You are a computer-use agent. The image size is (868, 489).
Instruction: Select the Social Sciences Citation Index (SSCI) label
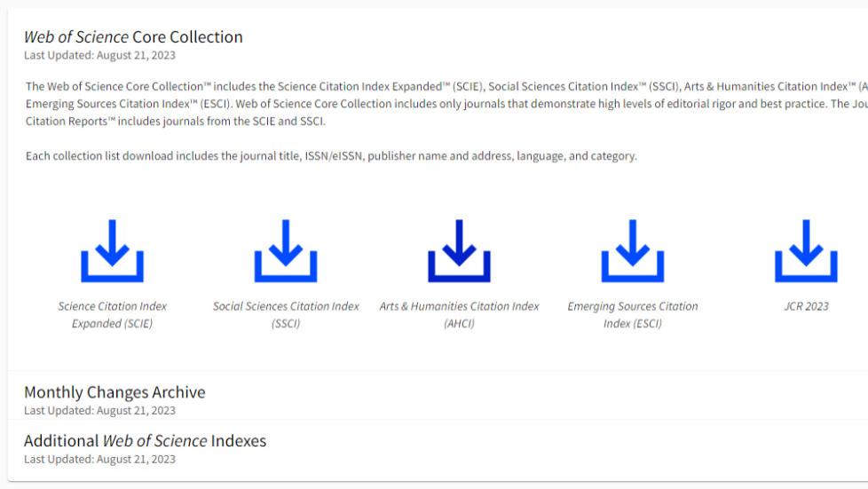286,314
